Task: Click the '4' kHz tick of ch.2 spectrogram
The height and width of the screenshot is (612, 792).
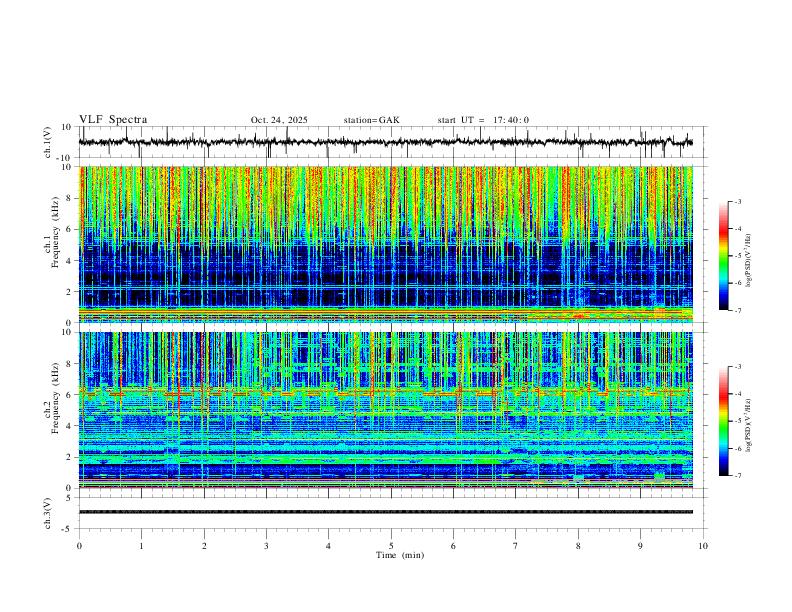Action: pyautogui.click(x=70, y=426)
